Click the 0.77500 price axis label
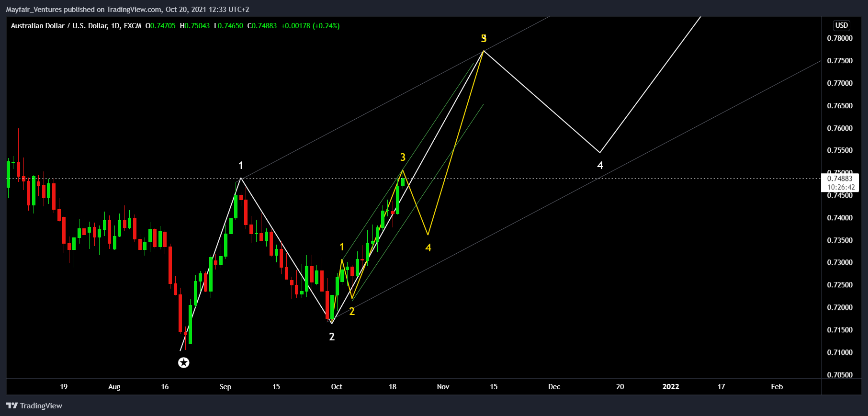This screenshot has height=416, width=868. click(840, 61)
